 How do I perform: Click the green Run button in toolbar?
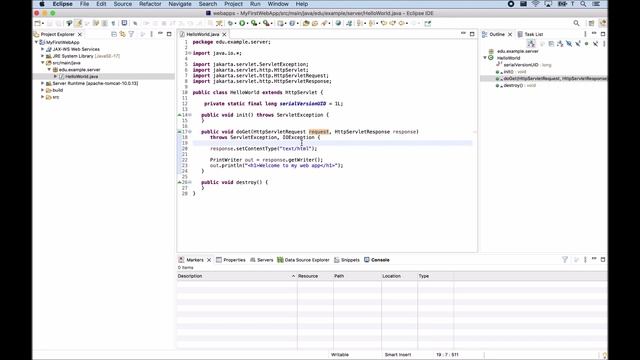242,23
